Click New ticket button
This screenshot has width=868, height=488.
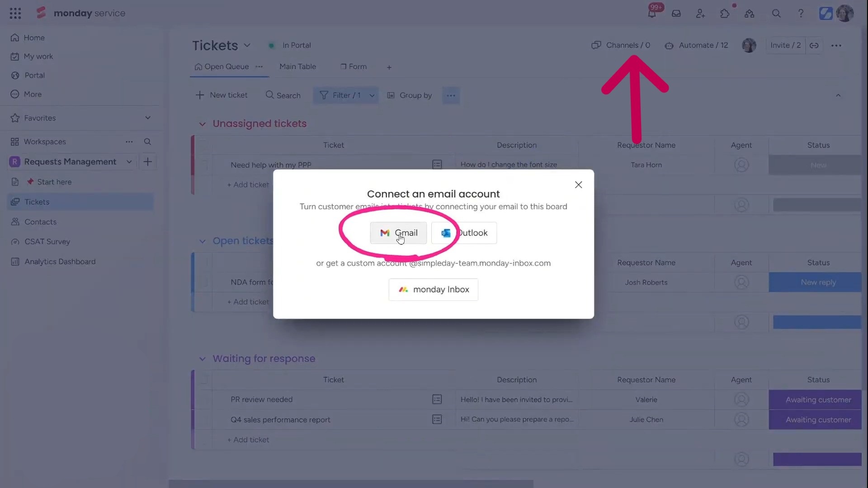(222, 95)
